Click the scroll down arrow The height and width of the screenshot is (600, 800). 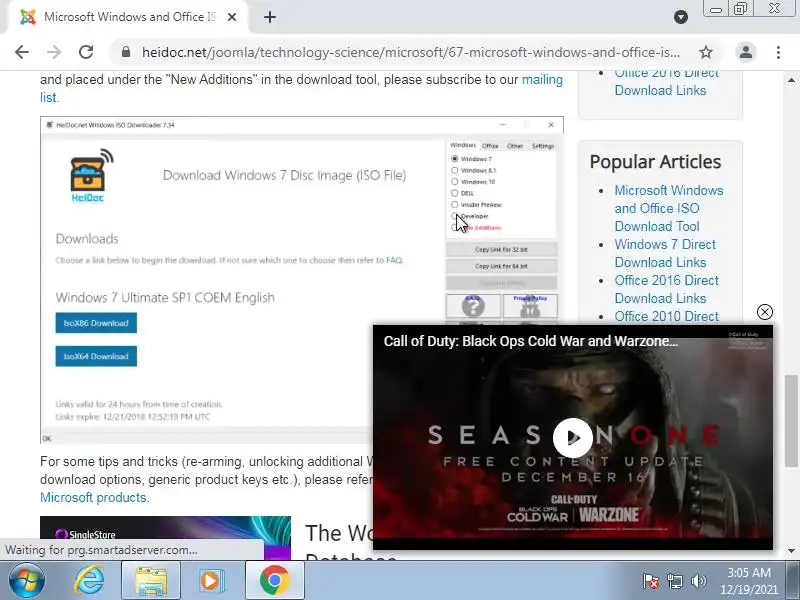791,551
